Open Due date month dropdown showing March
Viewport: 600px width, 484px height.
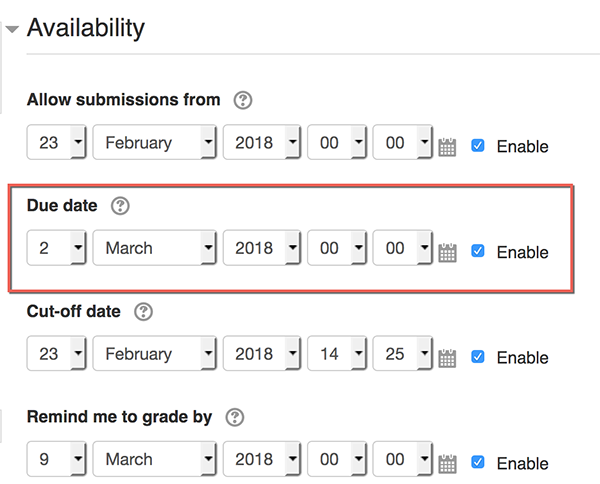(x=155, y=248)
